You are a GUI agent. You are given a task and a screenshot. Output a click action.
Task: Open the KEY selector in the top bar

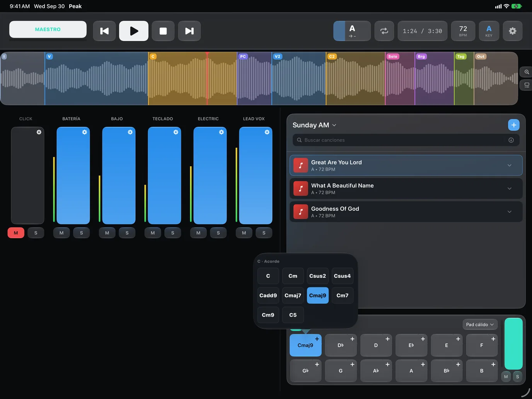coord(489,31)
